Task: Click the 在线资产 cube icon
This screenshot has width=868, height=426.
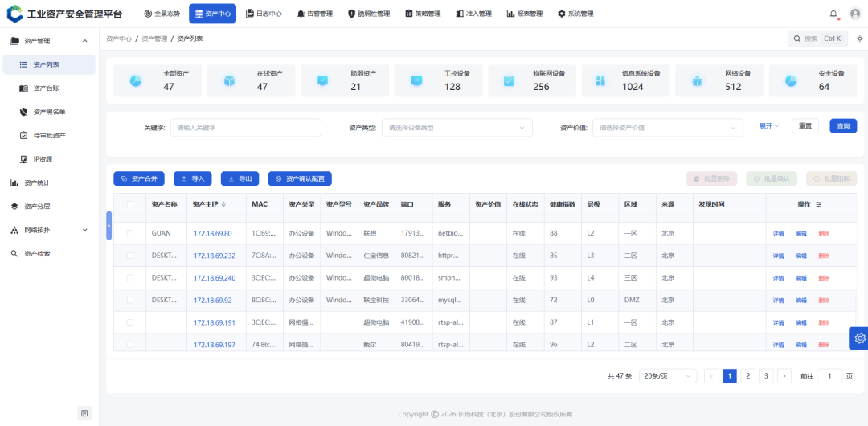Action: coord(229,81)
